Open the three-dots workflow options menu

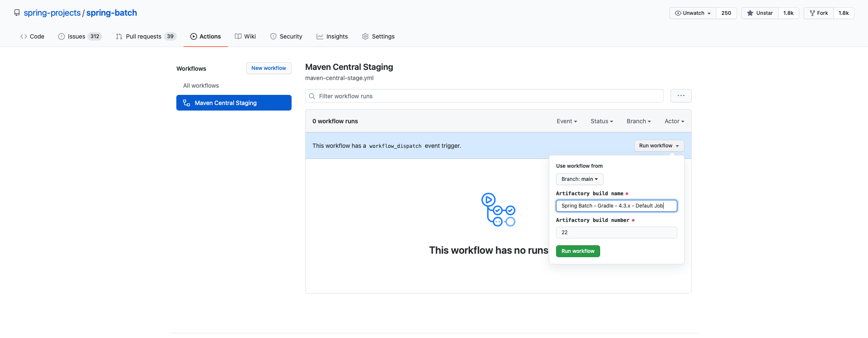pyautogui.click(x=681, y=96)
